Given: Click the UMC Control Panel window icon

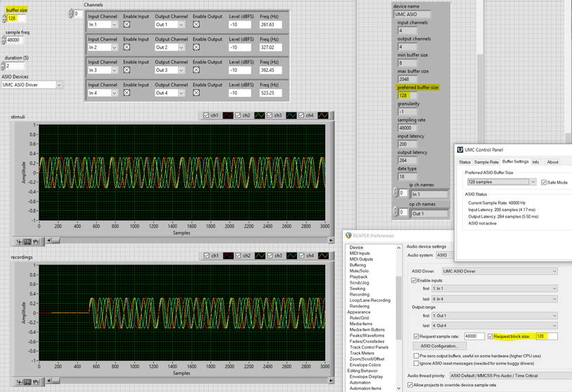Looking at the screenshot, I should [460, 150].
